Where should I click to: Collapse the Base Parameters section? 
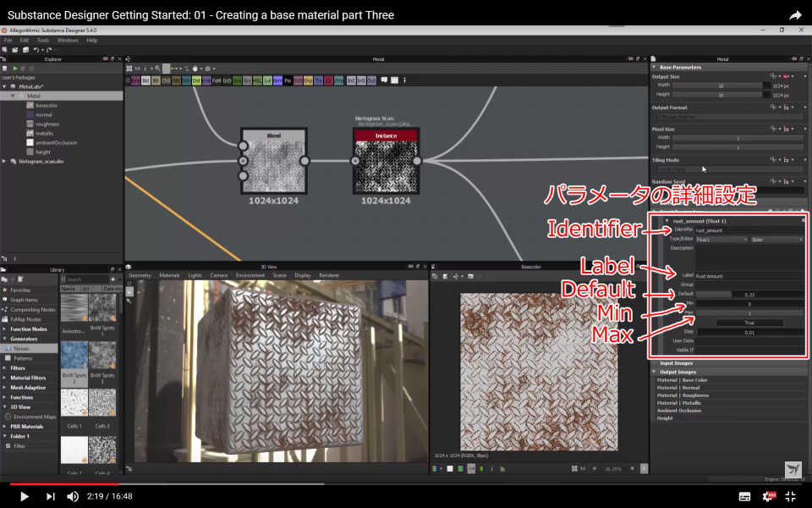(x=654, y=68)
